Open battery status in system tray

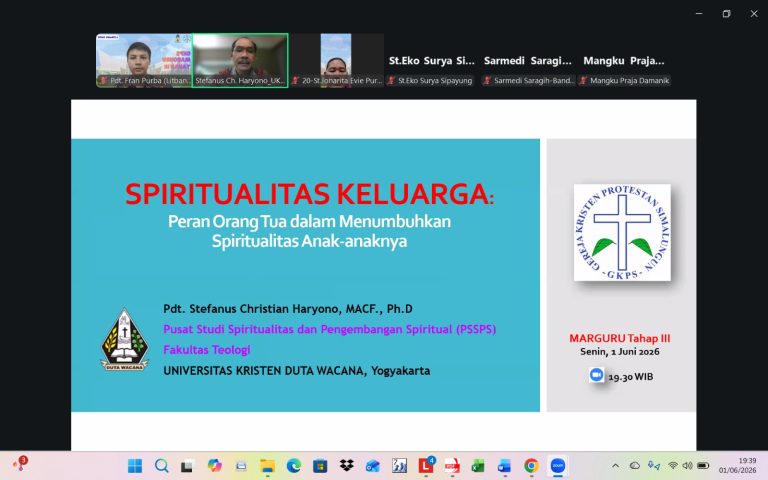click(703, 466)
